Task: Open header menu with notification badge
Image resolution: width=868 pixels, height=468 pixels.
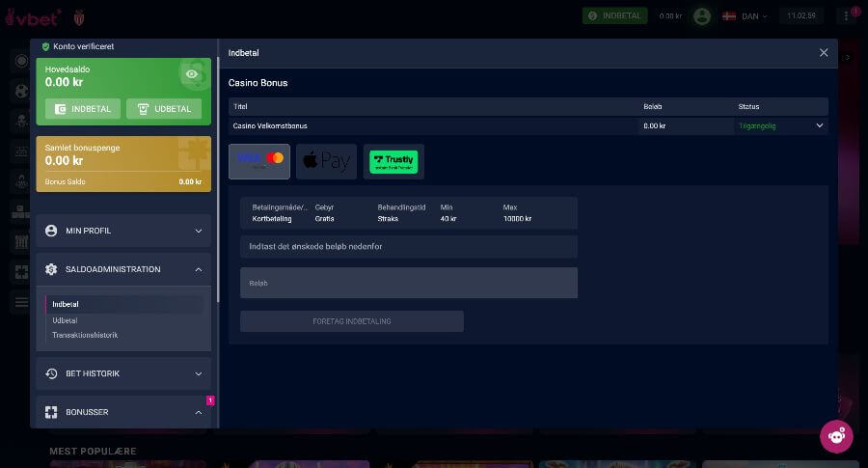Action: tap(847, 16)
